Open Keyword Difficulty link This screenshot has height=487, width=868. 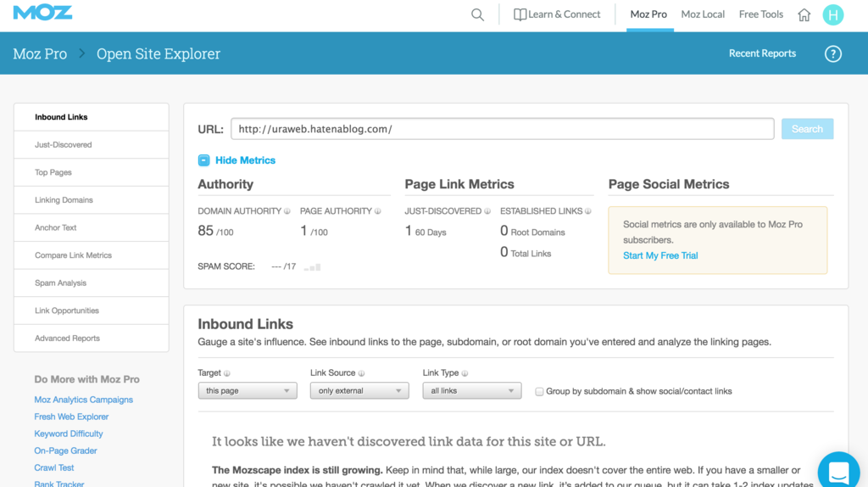pyautogui.click(x=69, y=434)
